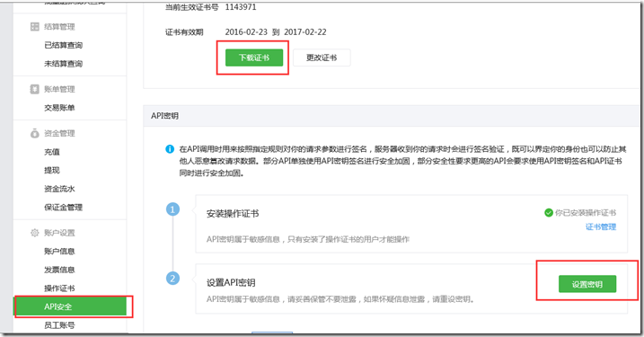
Task: Select API安全 in the sidebar
Action: click(70, 306)
